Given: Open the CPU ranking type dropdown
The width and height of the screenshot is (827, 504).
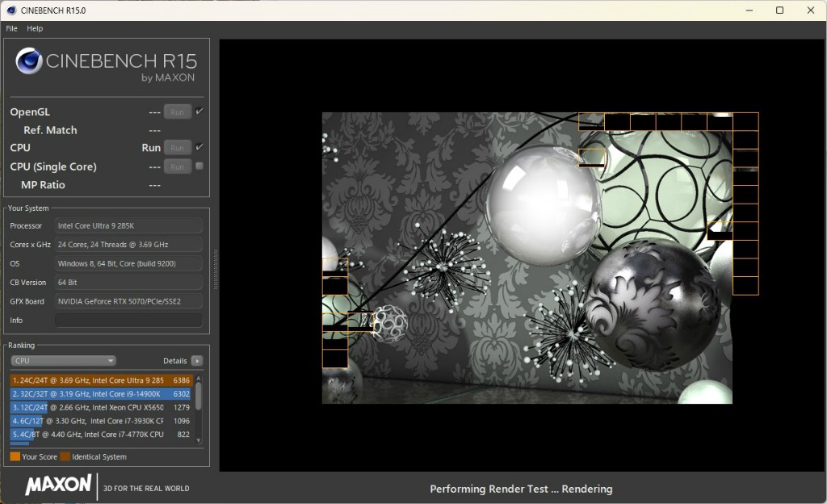Looking at the screenshot, I should point(63,361).
